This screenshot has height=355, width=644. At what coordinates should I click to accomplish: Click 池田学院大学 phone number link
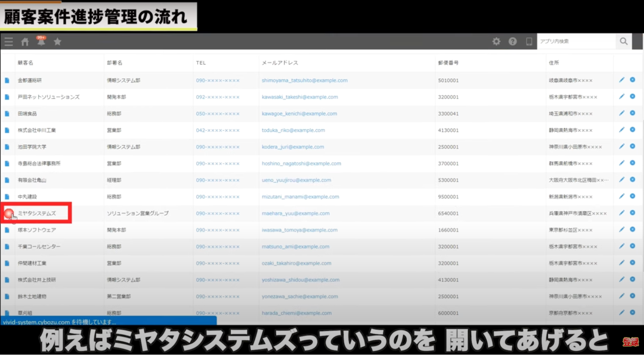point(217,147)
